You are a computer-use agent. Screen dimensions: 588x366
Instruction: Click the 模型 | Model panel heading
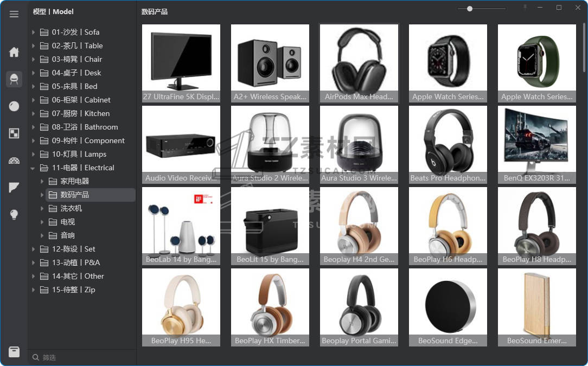pos(53,11)
